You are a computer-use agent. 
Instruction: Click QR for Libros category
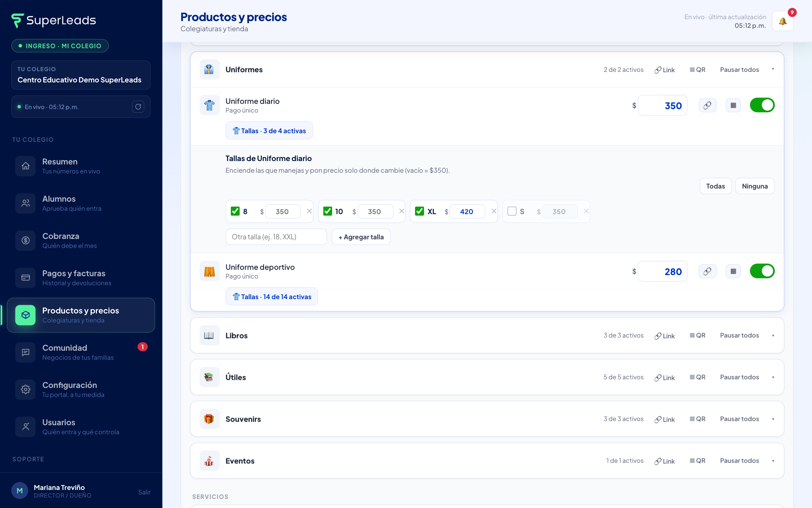[698, 335]
